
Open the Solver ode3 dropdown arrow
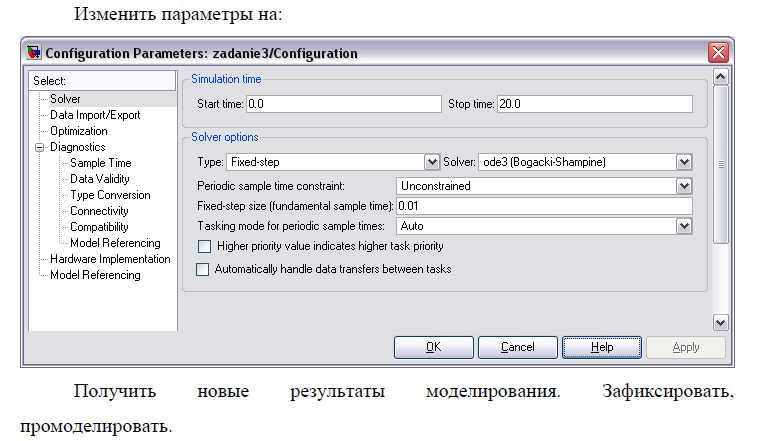point(684,162)
